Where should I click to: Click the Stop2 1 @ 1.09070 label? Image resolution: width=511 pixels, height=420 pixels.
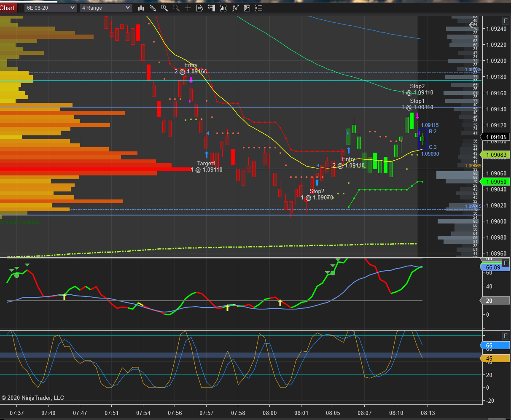[317, 194]
